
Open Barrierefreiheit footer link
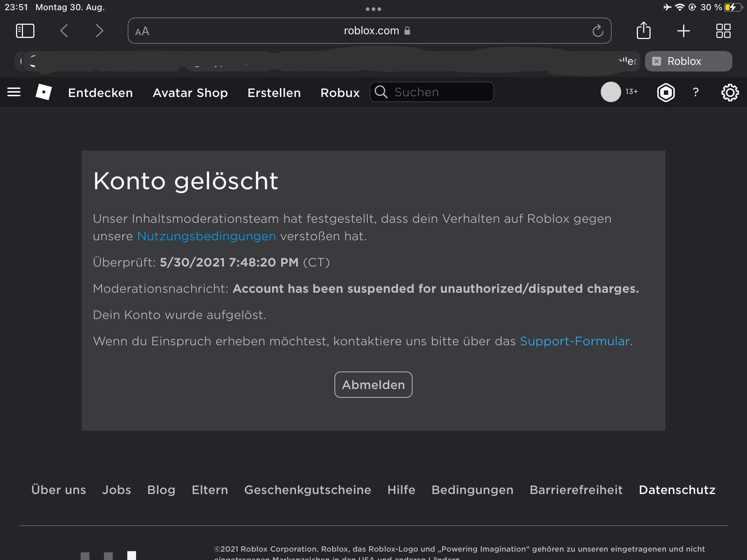[x=576, y=490]
